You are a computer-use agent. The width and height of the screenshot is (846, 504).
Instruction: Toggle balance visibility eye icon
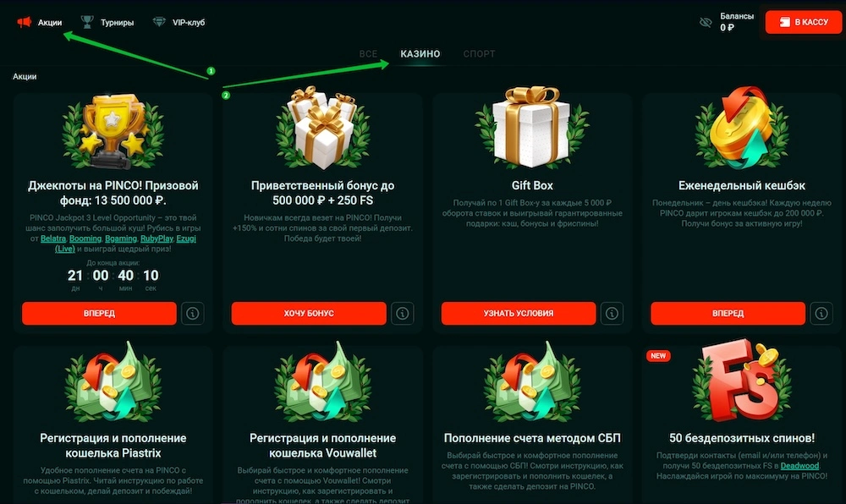click(706, 23)
